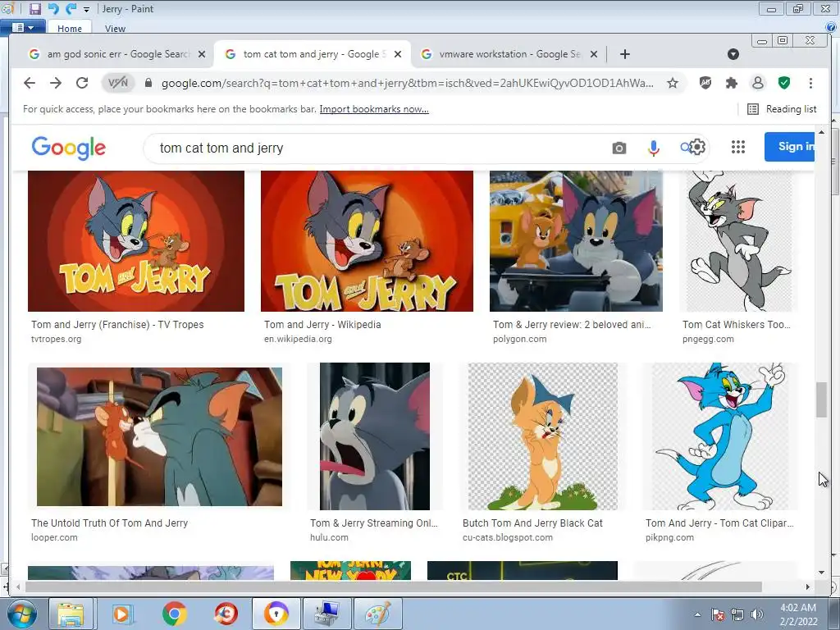Open the pikpng.com Tom Cat Clipart image
Screen dimensions: 840x630
(719, 436)
